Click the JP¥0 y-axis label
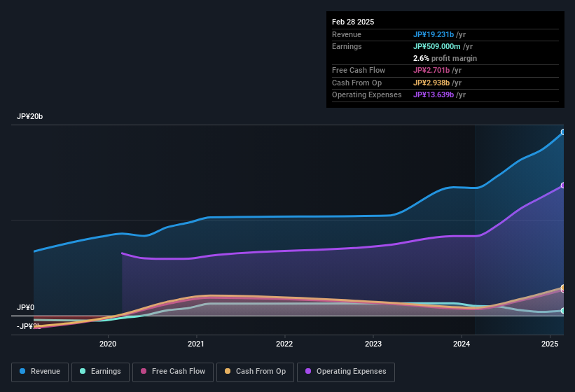This screenshot has width=575, height=392. pyautogui.click(x=25, y=307)
